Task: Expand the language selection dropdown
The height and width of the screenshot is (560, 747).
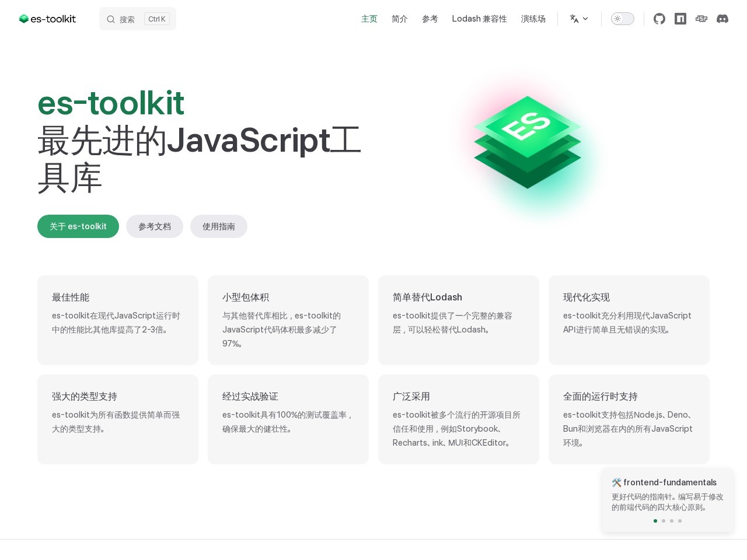Action: click(x=579, y=19)
